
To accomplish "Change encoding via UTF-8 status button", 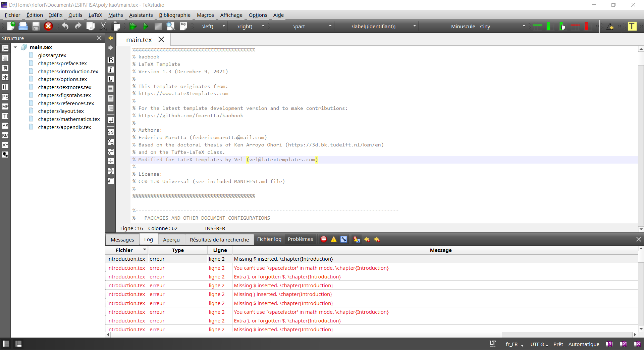I will (x=537, y=344).
